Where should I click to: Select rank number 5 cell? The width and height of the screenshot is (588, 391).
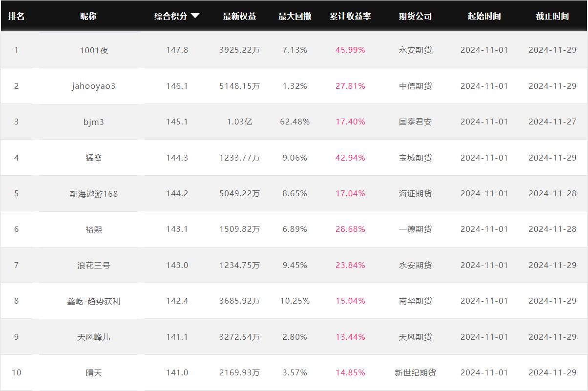click(16, 193)
